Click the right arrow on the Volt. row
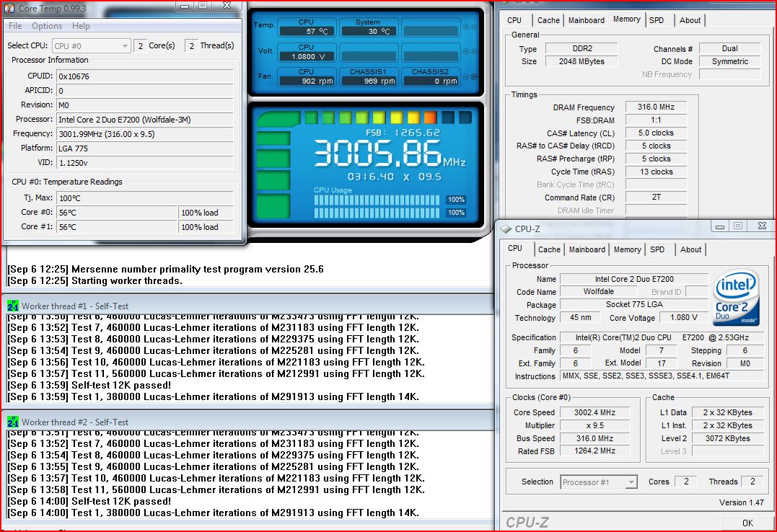Screen dimensions: 777x532 tap(474, 51)
